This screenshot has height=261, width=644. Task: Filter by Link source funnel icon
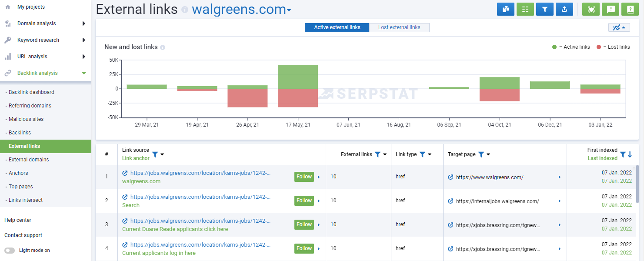pyautogui.click(x=155, y=154)
